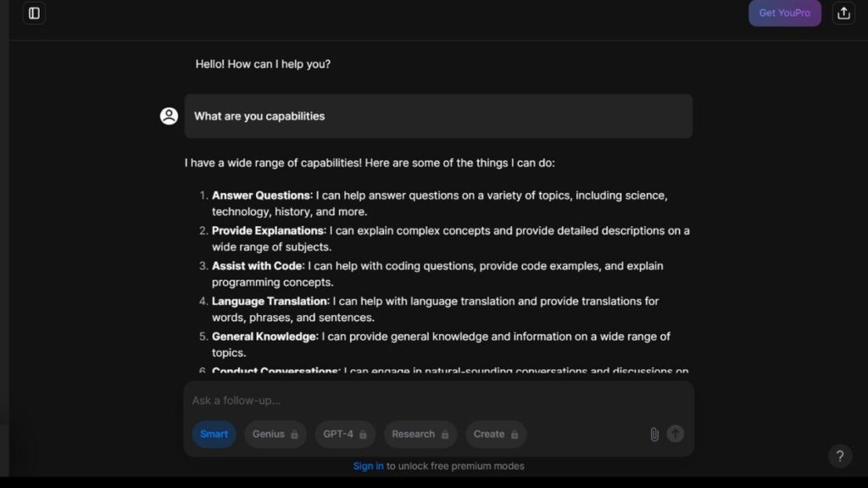Click the user avatar icon
The height and width of the screenshot is (488, 868).
tap(169, 116)
